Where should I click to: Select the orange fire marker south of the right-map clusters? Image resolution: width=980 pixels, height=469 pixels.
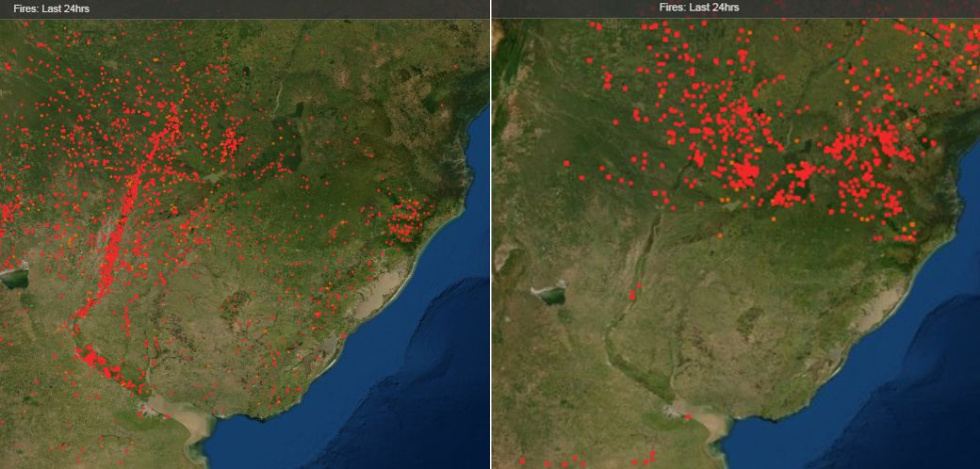click(x=720, y=235)
